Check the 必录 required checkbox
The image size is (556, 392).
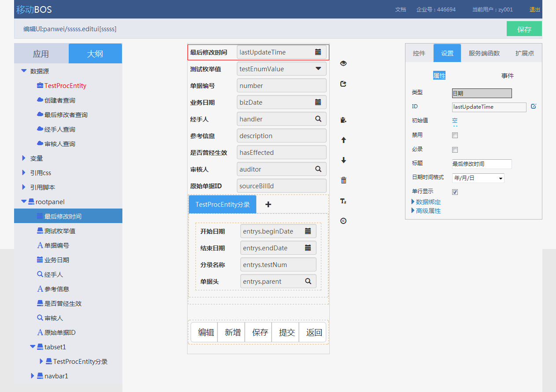tap(455, 150)
